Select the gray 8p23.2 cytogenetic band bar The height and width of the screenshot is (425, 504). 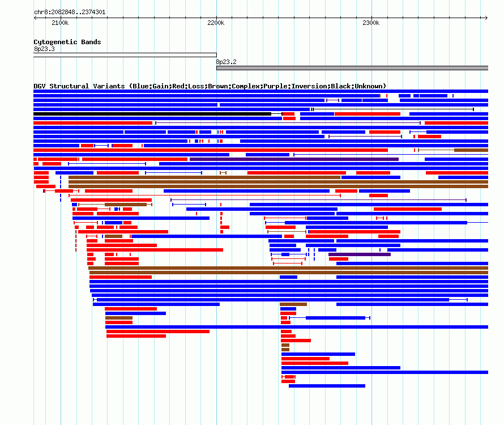[352, 68]
